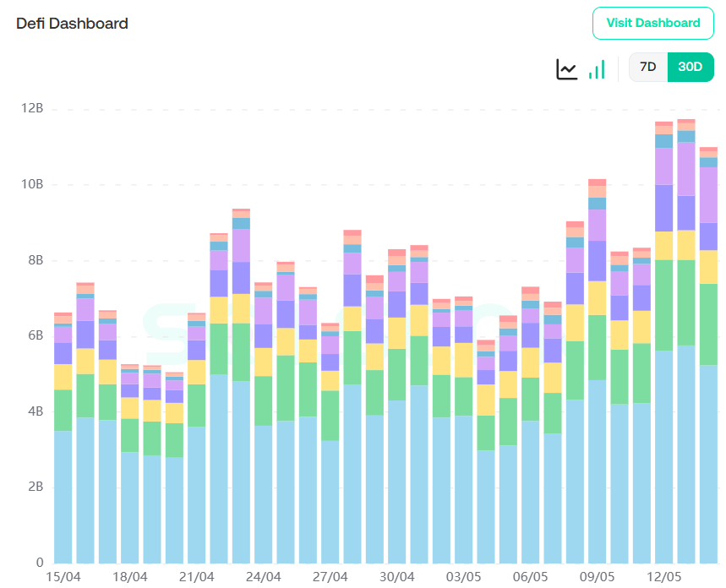
Task: Select light blue segment of 06/05 bar
Action: coord(531,492)
